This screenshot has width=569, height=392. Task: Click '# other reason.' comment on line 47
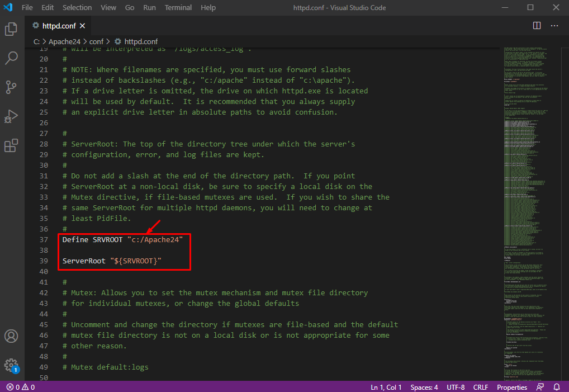tap(94, 346)
